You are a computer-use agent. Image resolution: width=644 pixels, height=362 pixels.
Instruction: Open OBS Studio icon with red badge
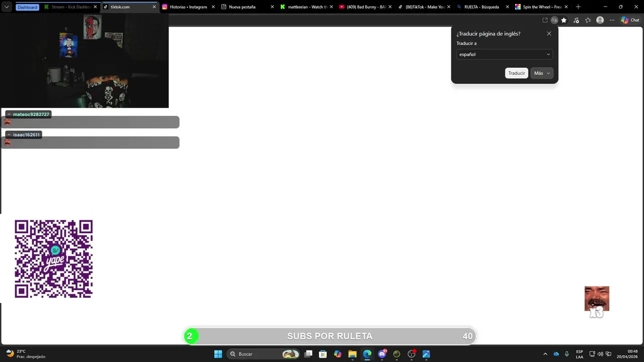pyautogui.click(x=412, y=354)
